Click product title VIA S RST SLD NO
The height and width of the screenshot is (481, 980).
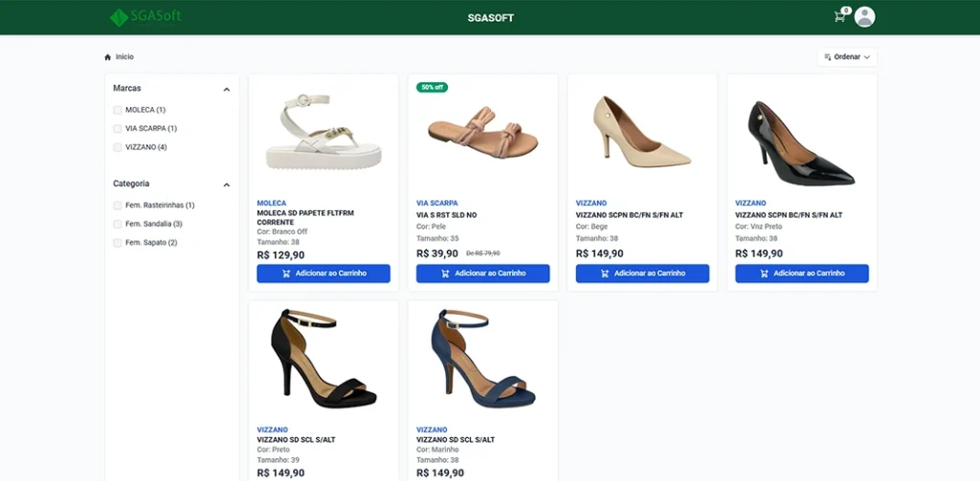click(446, 215)
